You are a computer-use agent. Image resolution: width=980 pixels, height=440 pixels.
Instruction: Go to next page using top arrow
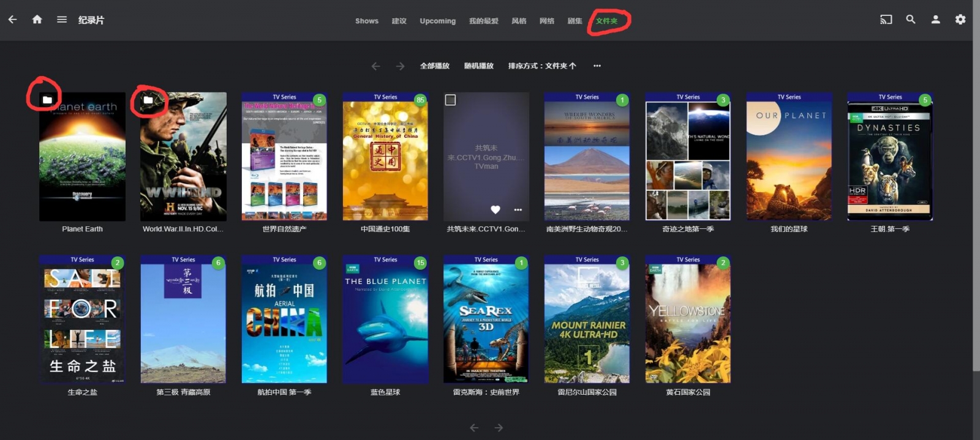(x=400, y=66)
